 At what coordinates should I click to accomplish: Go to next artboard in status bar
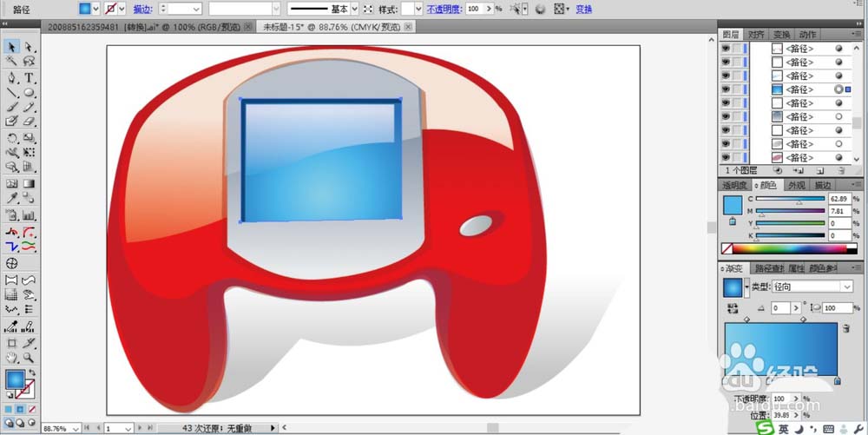pyautogui.click(x=140, y=428)
